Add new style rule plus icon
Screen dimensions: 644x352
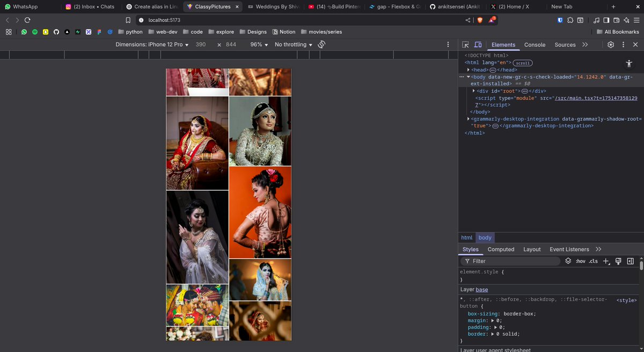tap(606, 261)
